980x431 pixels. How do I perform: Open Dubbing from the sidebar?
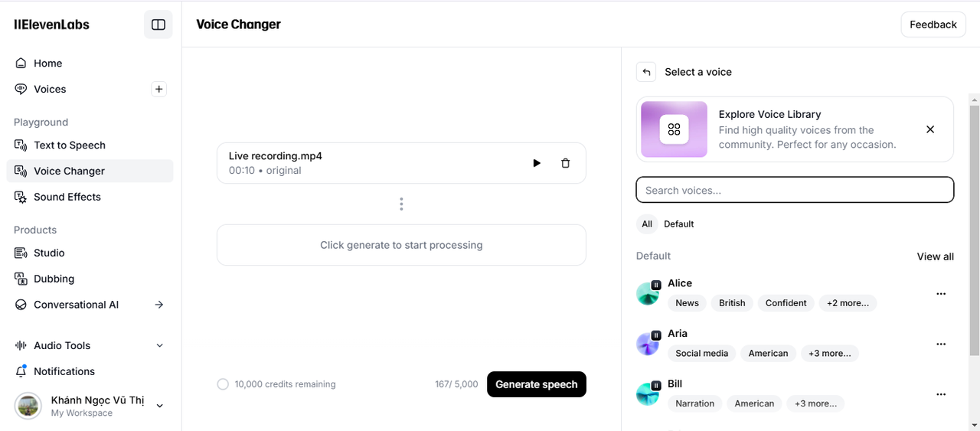coord(90,279)
